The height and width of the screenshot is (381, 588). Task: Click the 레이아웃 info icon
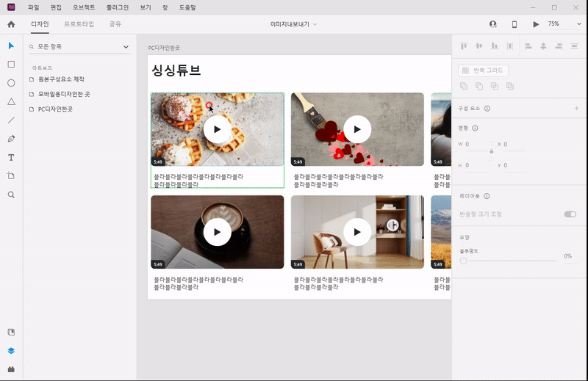point(487,196)
